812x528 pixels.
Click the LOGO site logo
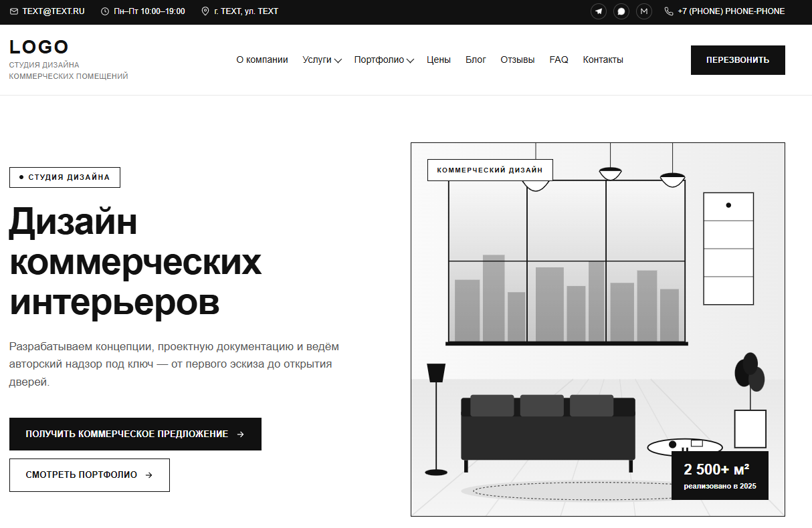click(x=39, y=47)
